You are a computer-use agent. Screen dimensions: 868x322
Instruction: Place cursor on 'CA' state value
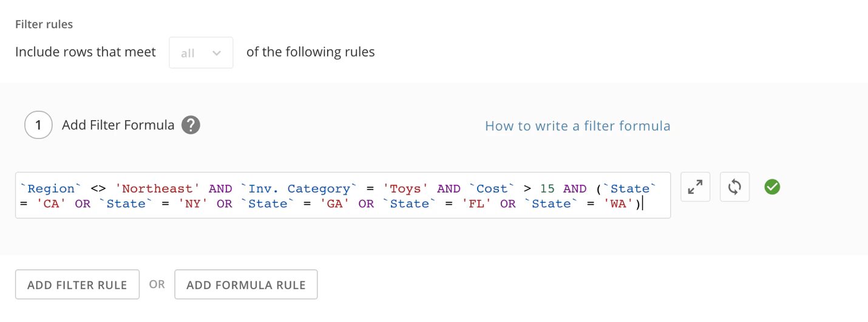coord(52,204)
